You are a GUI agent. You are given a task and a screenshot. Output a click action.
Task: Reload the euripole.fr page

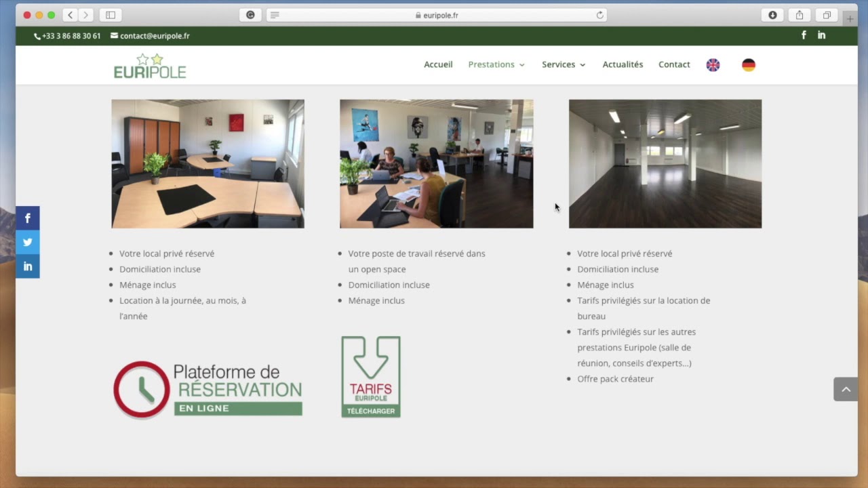(599, 15)
